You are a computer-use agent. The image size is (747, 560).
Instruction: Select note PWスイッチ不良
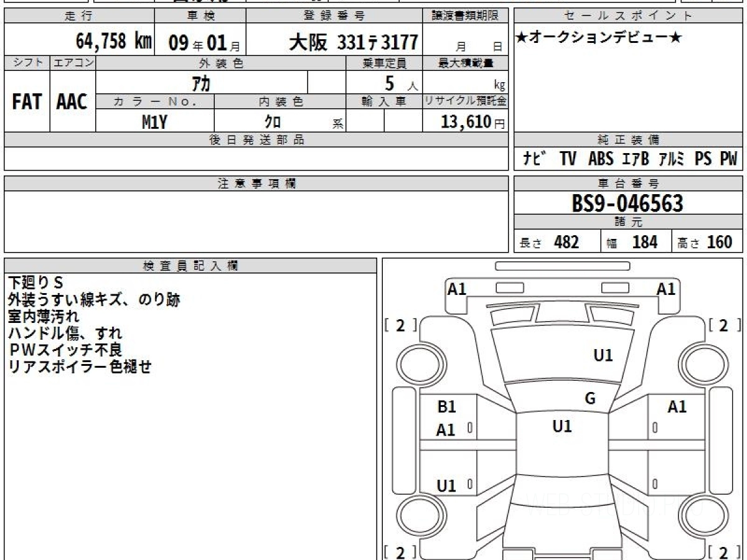66,350
